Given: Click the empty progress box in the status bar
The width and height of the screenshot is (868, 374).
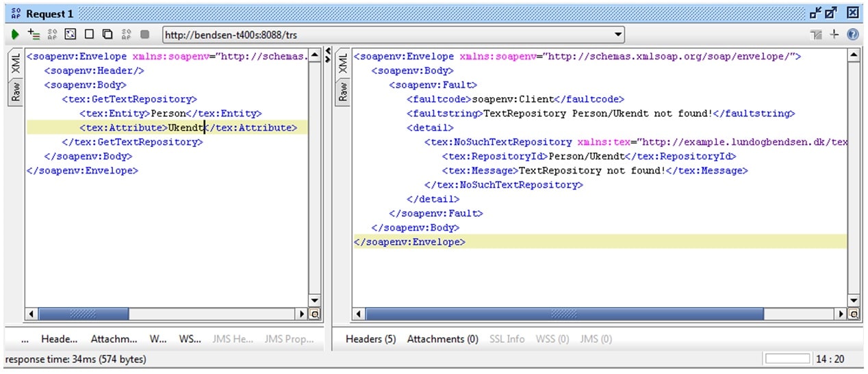Looking at the screenshot, I should coord(787,359).
